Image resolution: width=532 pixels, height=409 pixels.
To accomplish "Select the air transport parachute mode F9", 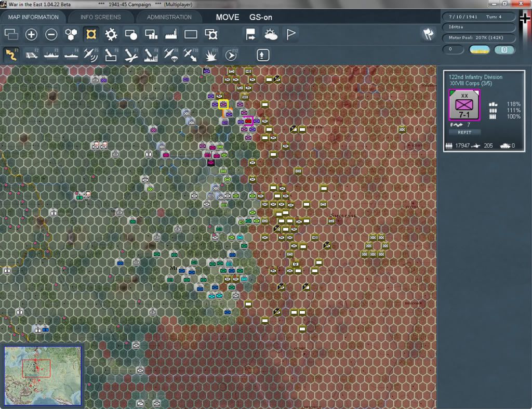I will coord(170,55).
